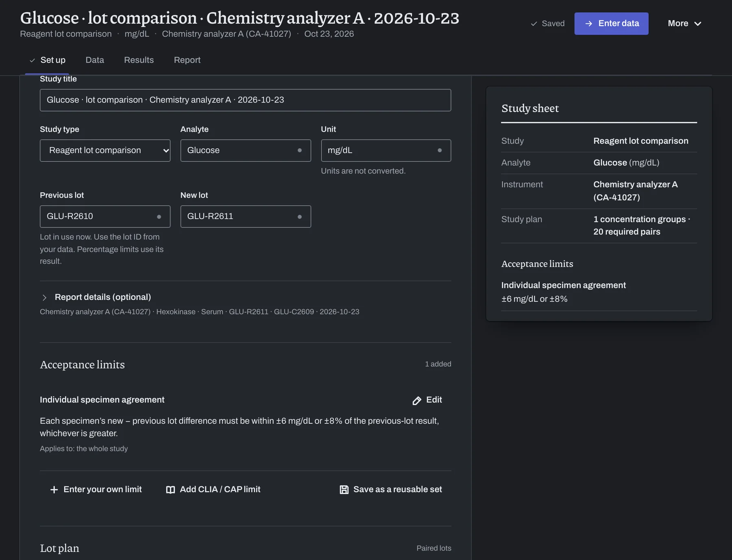
Task: Switch to the Set up tab
Action: [47, 60]
